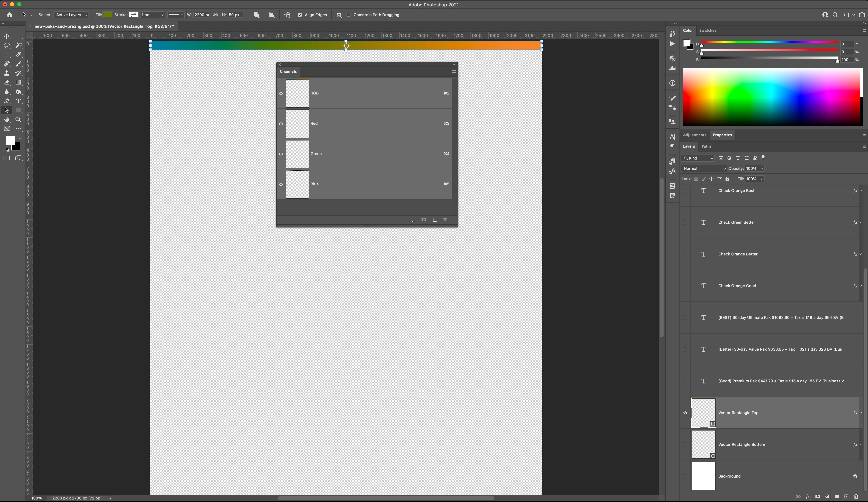Open the Active Layers select dropdown
Viewport: 868px width, 502px height.
(71, 15)
